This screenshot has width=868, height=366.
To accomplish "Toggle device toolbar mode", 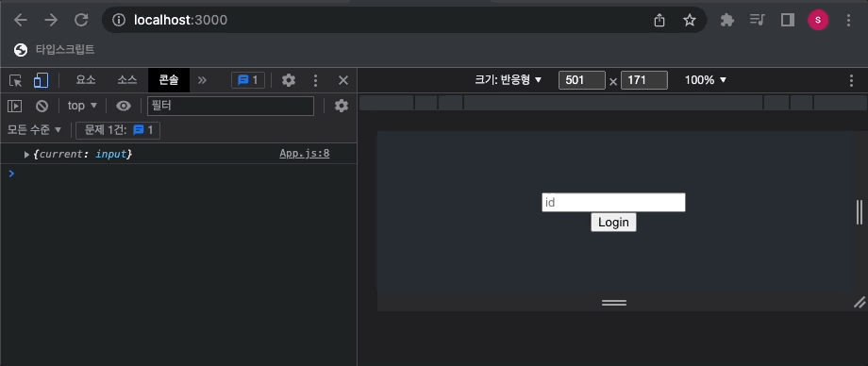I will click(41, 81).
